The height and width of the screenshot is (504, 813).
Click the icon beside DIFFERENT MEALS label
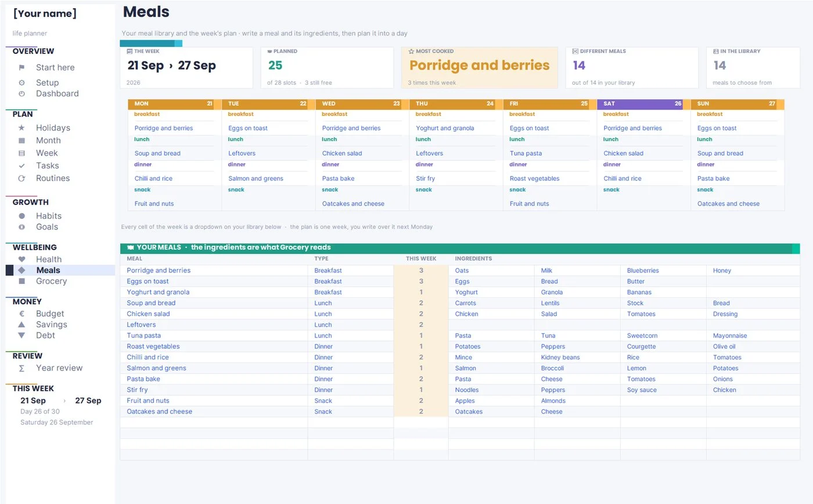[x=575, y=51]
